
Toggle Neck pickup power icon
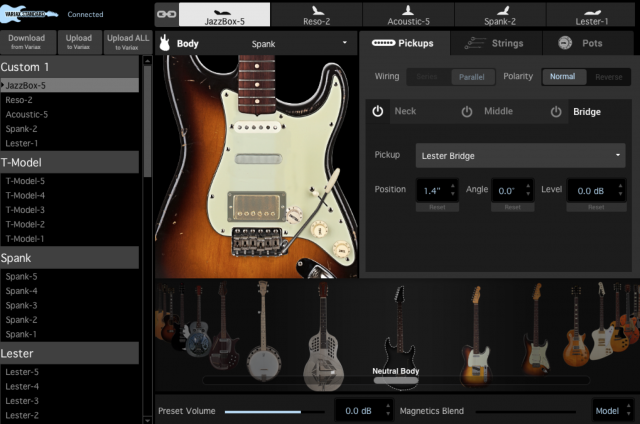(x=378, y=111)
